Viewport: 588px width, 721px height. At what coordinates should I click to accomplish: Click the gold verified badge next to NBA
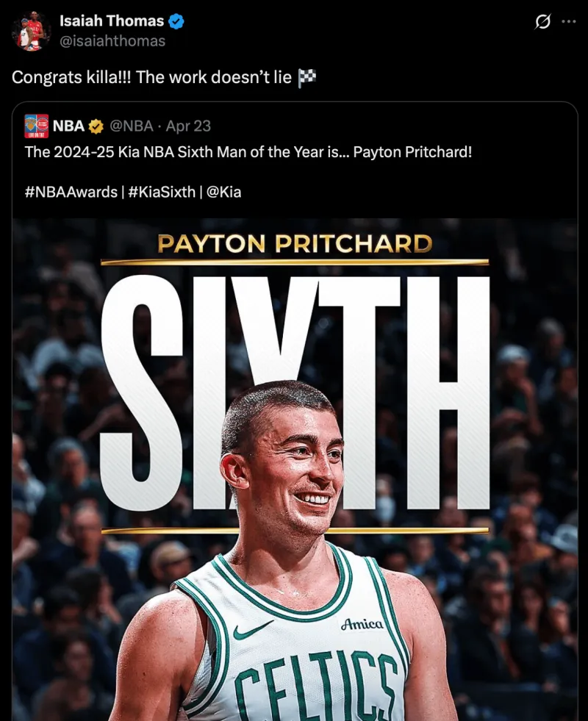pos(96,126)
